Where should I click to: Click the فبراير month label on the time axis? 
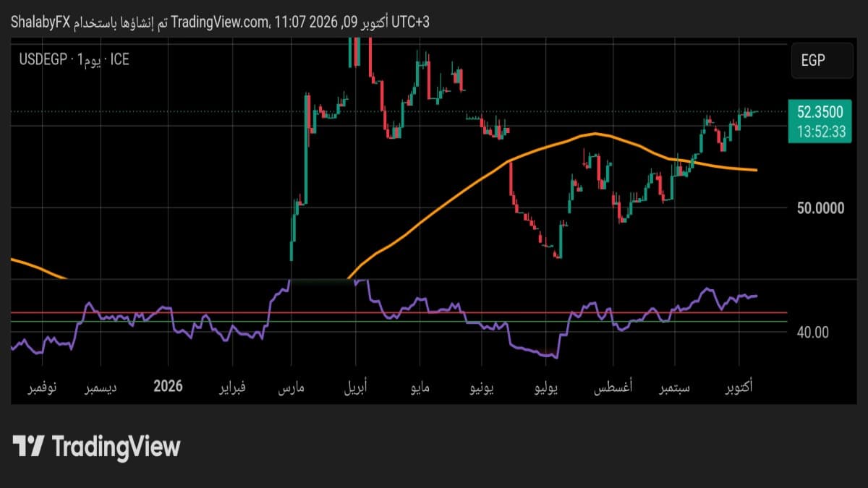click(233, 388)
